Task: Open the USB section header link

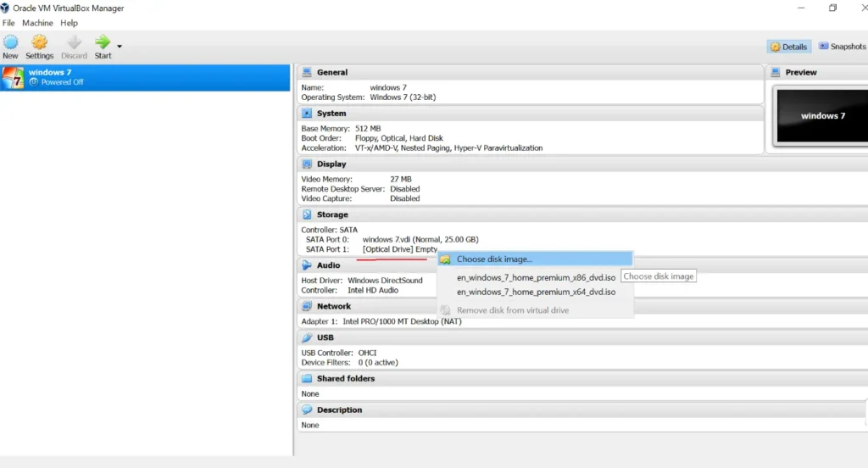Action: [325, 337]
